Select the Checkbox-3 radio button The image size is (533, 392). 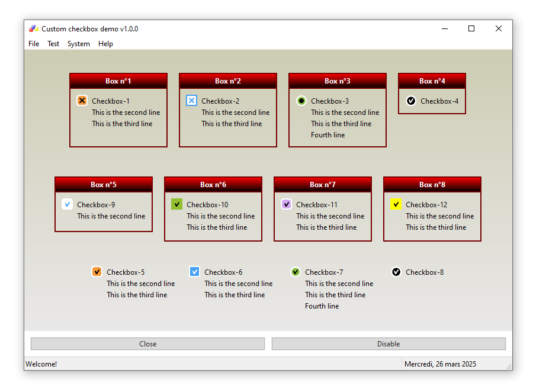pyautogui.click(x=301, y=101)
